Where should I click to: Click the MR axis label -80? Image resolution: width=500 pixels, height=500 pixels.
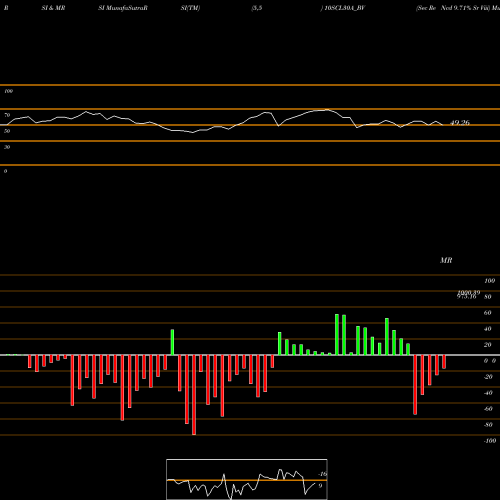click(488, 425)
